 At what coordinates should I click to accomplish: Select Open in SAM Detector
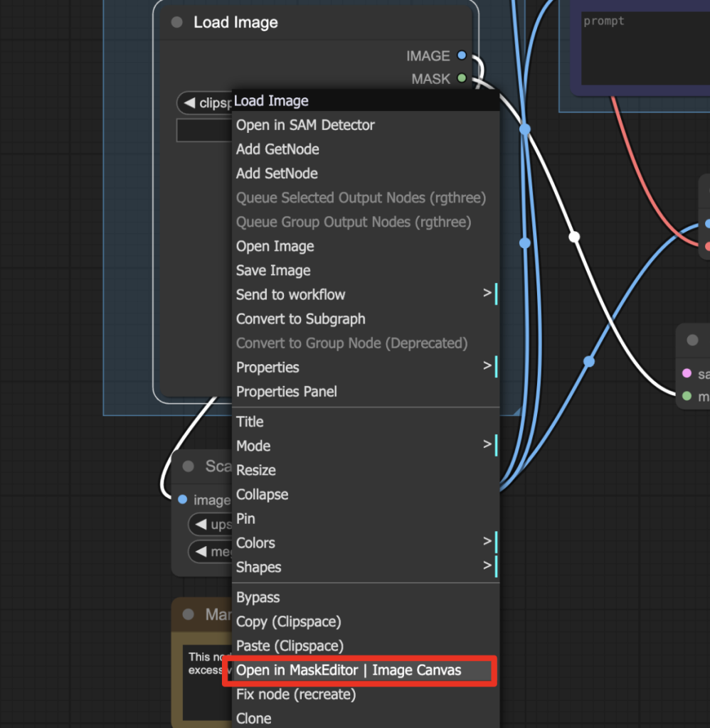pyautogui.click(x=305, y=125)
